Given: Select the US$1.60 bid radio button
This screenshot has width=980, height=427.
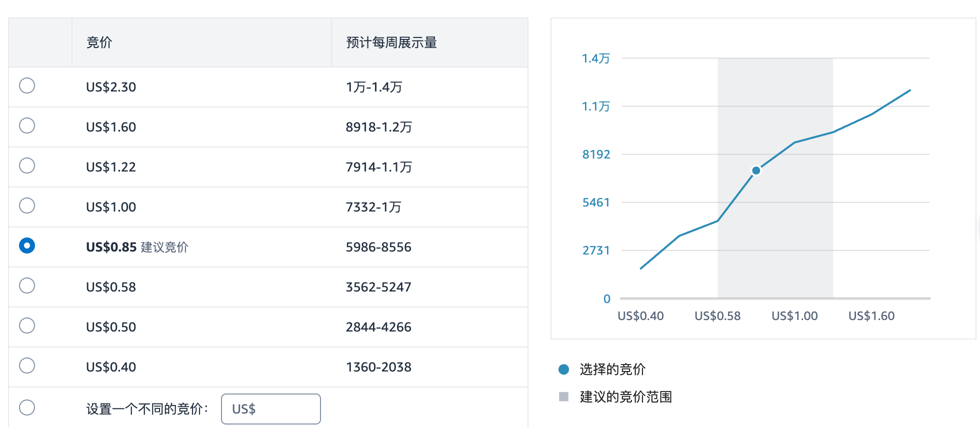Looking at the screenshot, I should coord(27,125).
